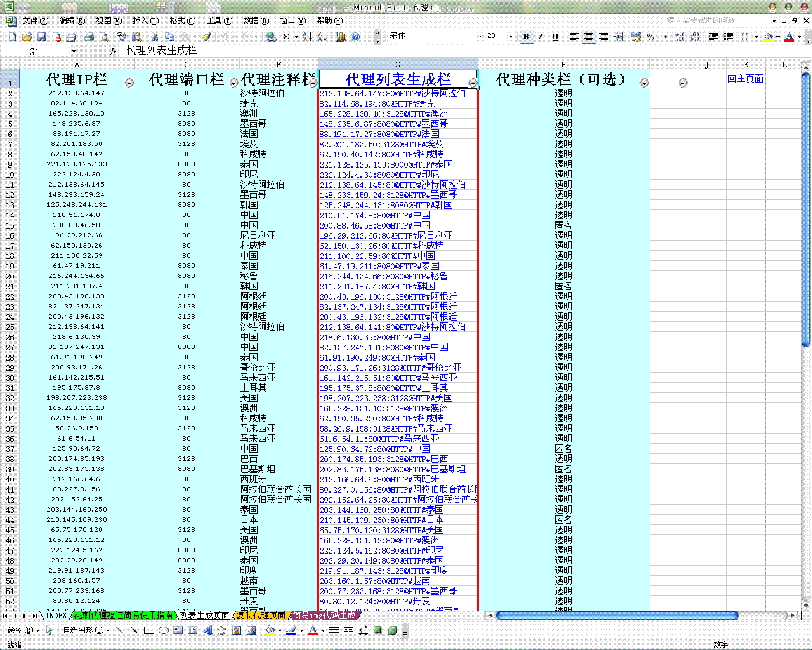The height and width of the screenshot is (650, 812).
Task: Click the Increase Indent icon
Action: pos(728,37)
